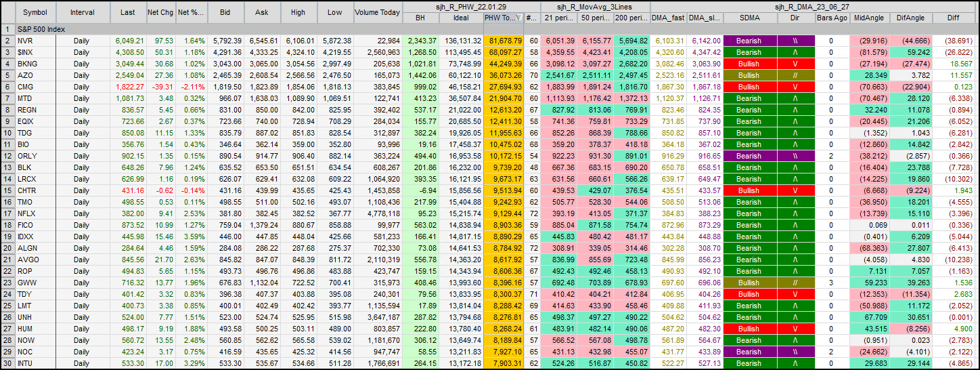Click the Bid column header
Viewport: 980px width, 370px height.
coord(226,12)
